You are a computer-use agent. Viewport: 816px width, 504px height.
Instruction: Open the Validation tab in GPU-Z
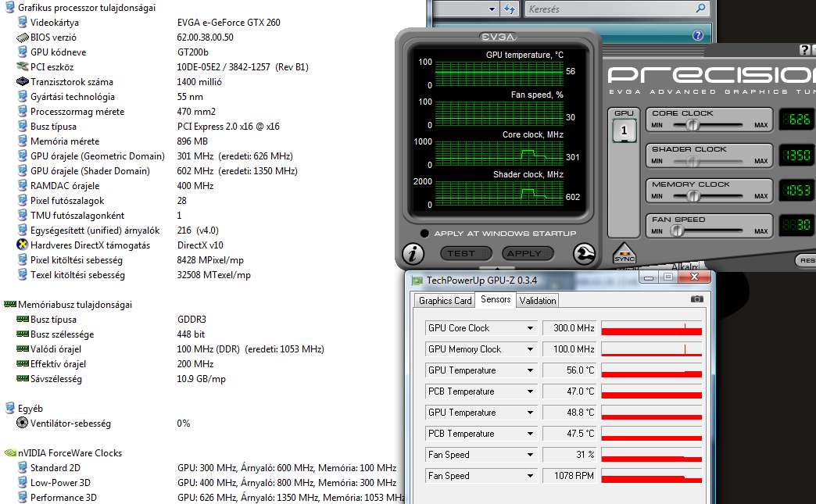coord(538,301)
